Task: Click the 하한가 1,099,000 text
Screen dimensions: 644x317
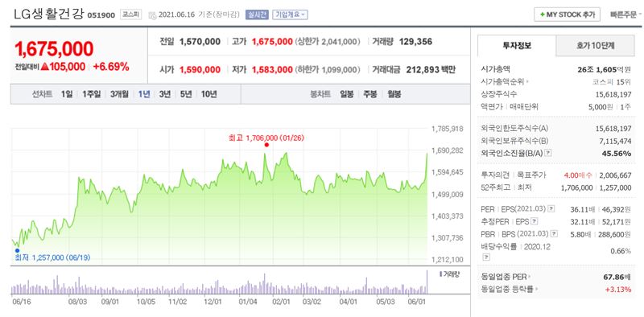Action: tap(328, 70)
